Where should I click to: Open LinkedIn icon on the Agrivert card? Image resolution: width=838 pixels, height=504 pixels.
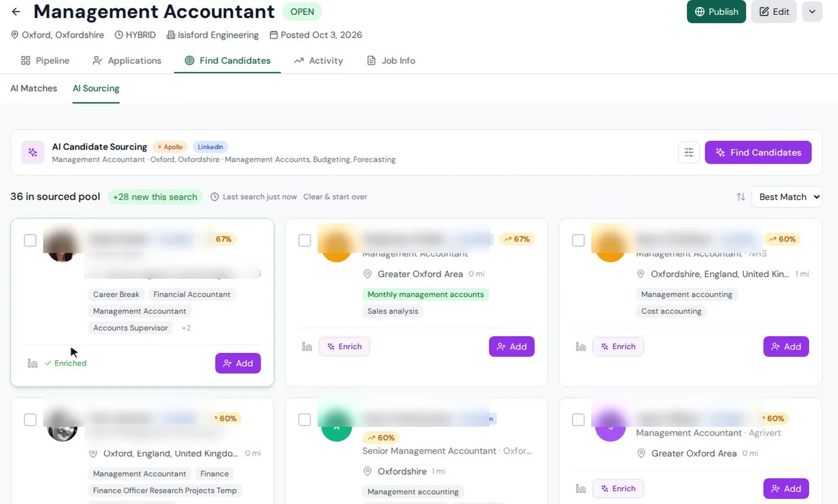click(x=581, y=488)
